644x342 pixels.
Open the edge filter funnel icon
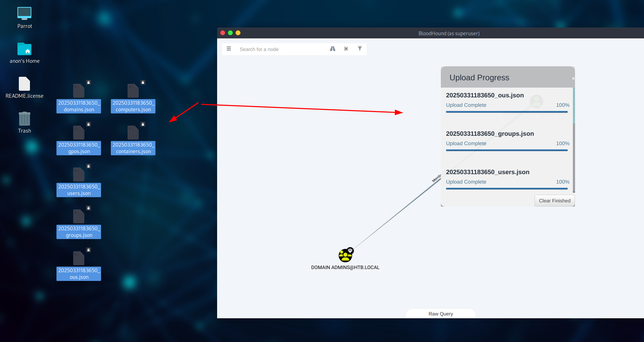pyautogui.click(x=360, y=49)
